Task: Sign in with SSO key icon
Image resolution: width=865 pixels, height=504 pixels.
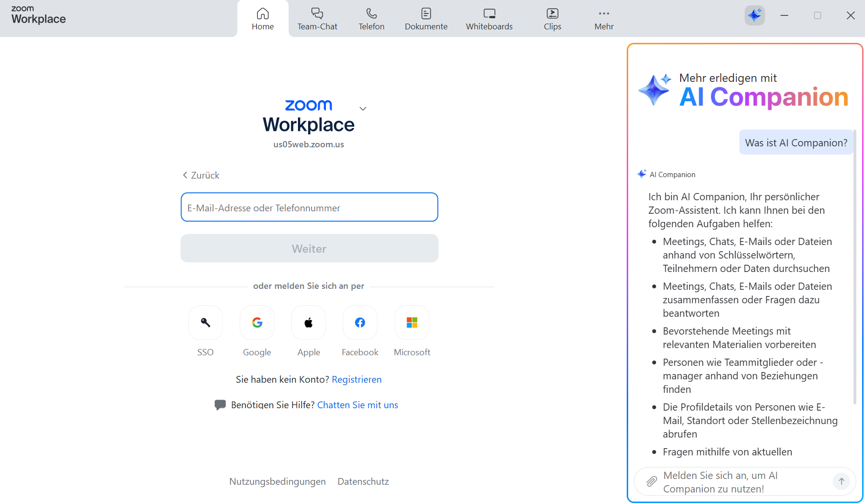Action: pos(206,323)
